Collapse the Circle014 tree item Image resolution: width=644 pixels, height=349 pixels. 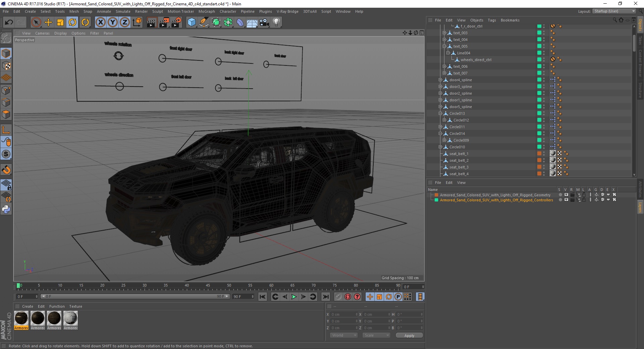[x=440, y=134]
